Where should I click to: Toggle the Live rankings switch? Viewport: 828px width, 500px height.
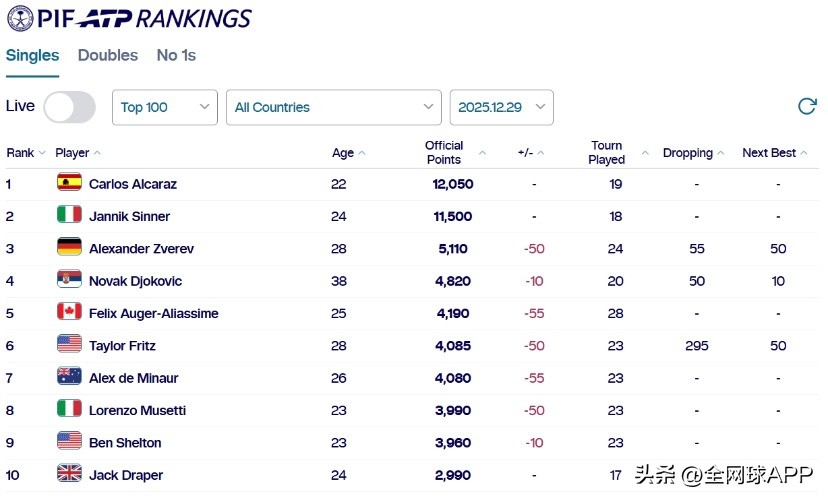click(69, 107)
